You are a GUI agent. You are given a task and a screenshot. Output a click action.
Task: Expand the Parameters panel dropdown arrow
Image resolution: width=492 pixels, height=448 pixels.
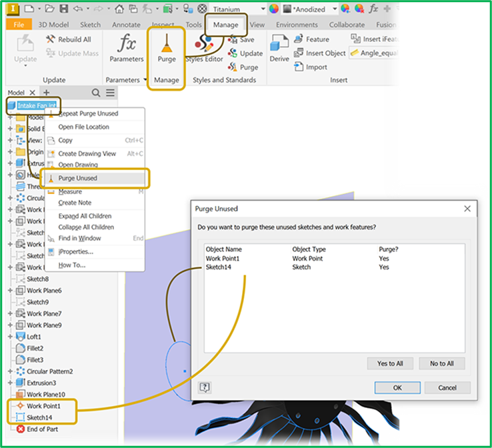pyautogui.click(x=145, y=80)
